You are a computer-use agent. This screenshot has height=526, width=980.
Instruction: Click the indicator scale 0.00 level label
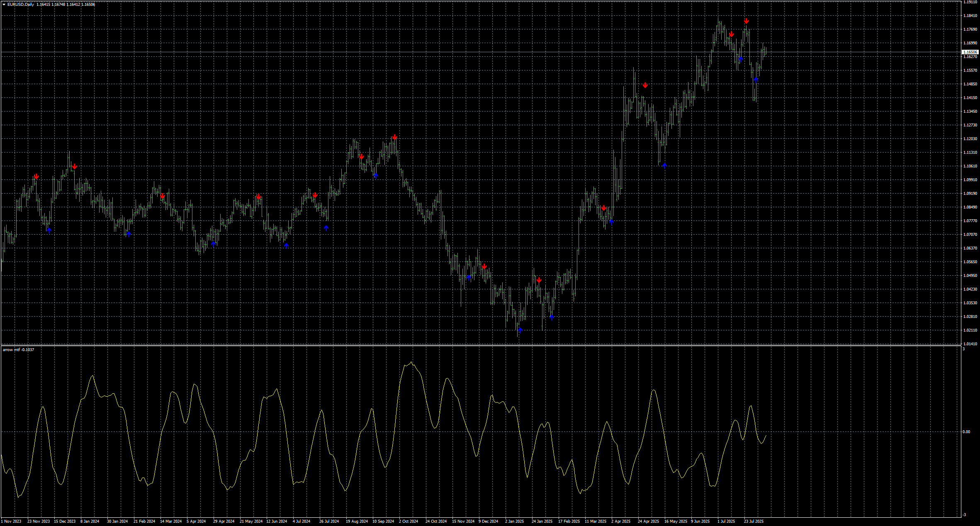[x=966, y=432]
